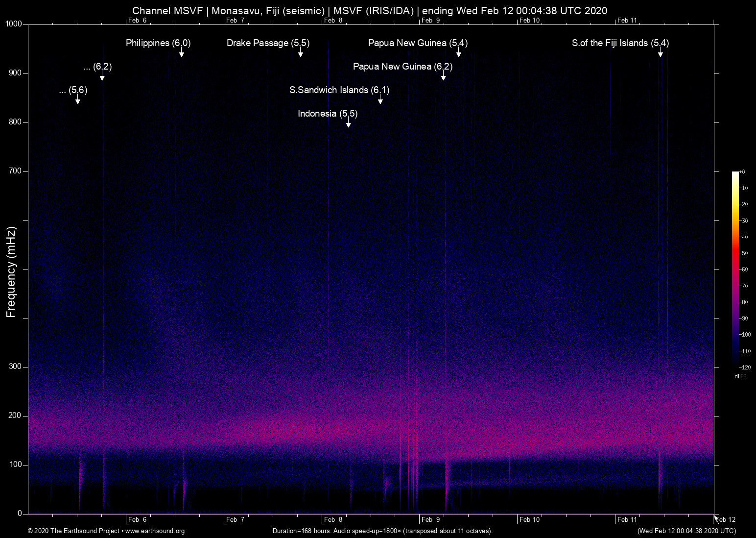Click the arrow under S.of the Fiji Islands (5.4)
The width and height of the screenshot is (756, 538).
pos(660,52)
